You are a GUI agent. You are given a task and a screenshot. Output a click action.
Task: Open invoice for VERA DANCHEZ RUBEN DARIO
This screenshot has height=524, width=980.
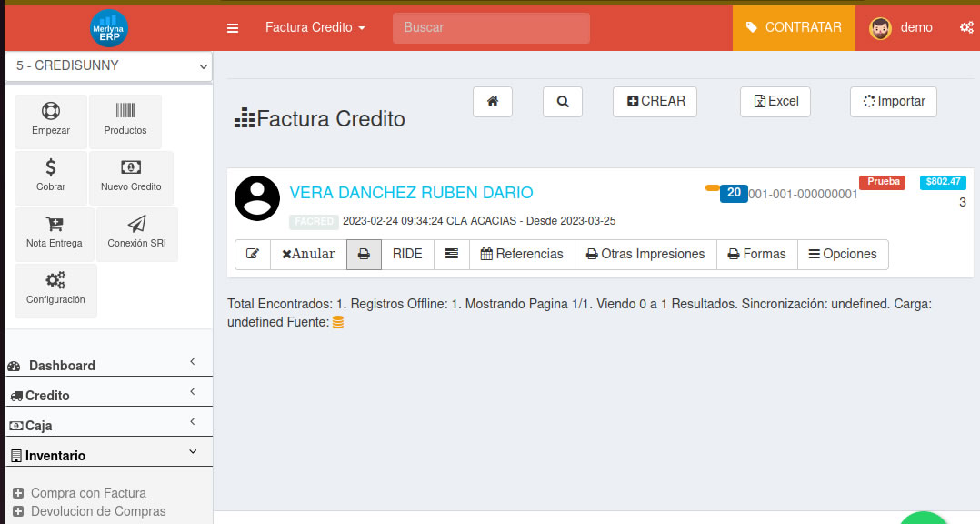[411, 193]
